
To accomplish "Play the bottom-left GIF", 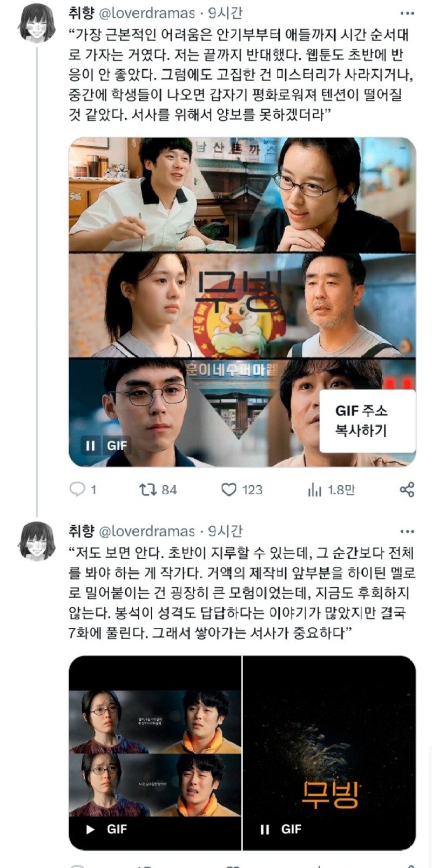I will [91, 829].
